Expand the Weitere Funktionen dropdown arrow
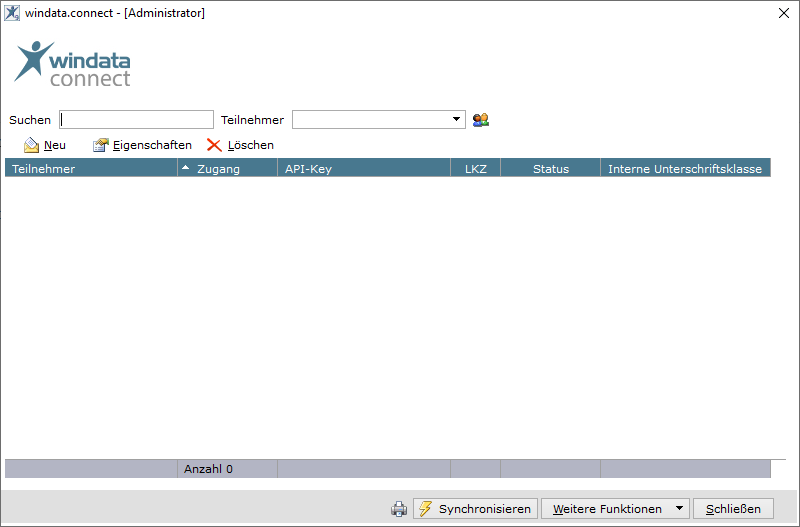 coord(680,509)
